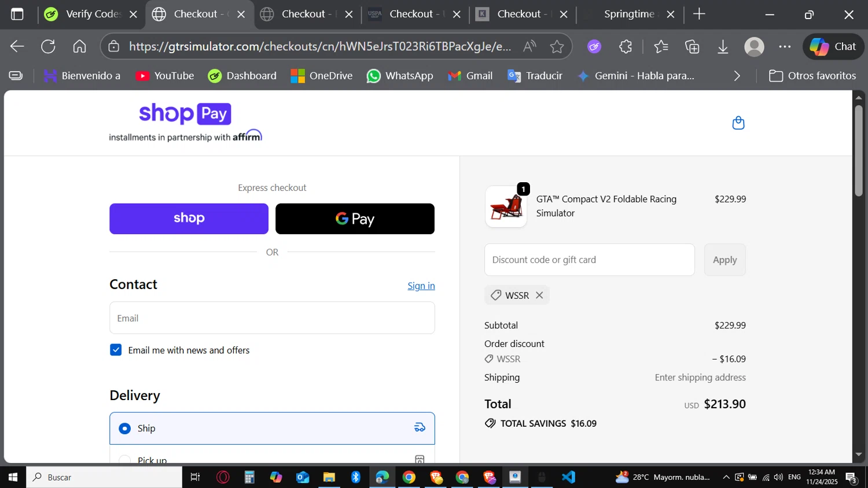Open the Windows notification center
868x488 pixels.
(x=851, y=478)
